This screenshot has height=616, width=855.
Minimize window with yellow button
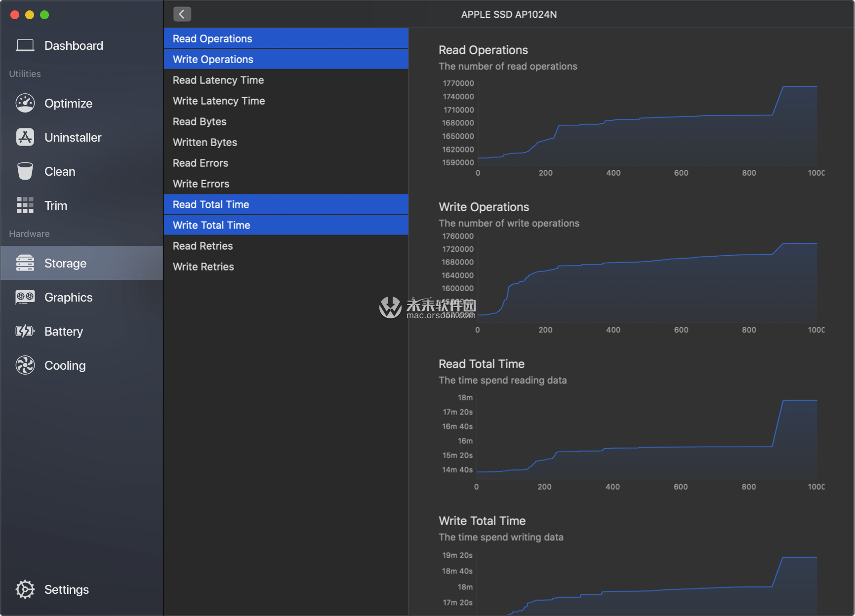pyautogui.click(x=30, y=15)
